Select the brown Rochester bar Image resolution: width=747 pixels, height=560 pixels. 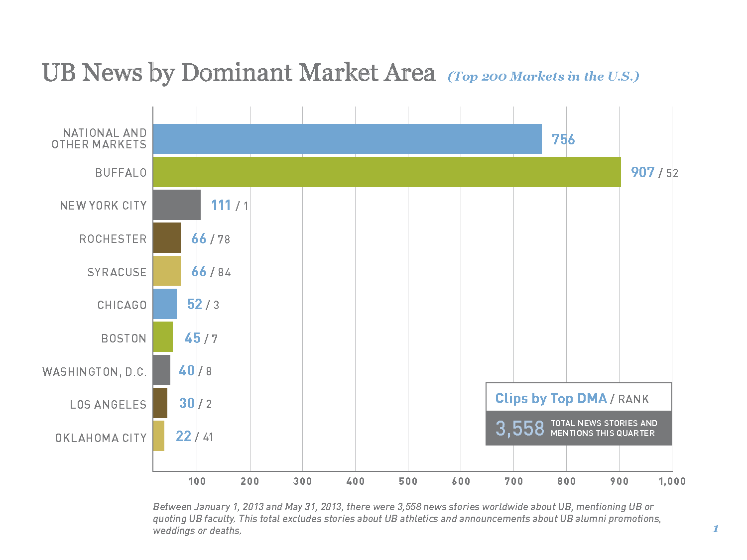(x=167, y=238)
